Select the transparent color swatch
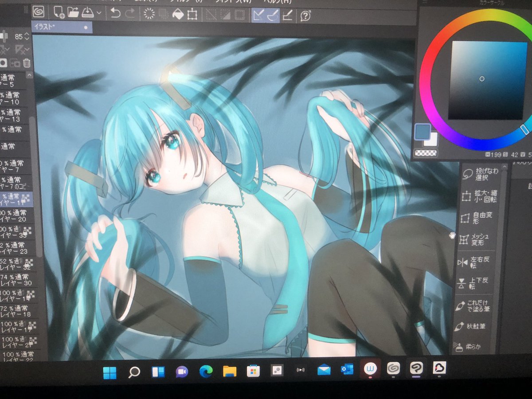The height and width of the screenshot is (399, 532). [x=425, y=153]
